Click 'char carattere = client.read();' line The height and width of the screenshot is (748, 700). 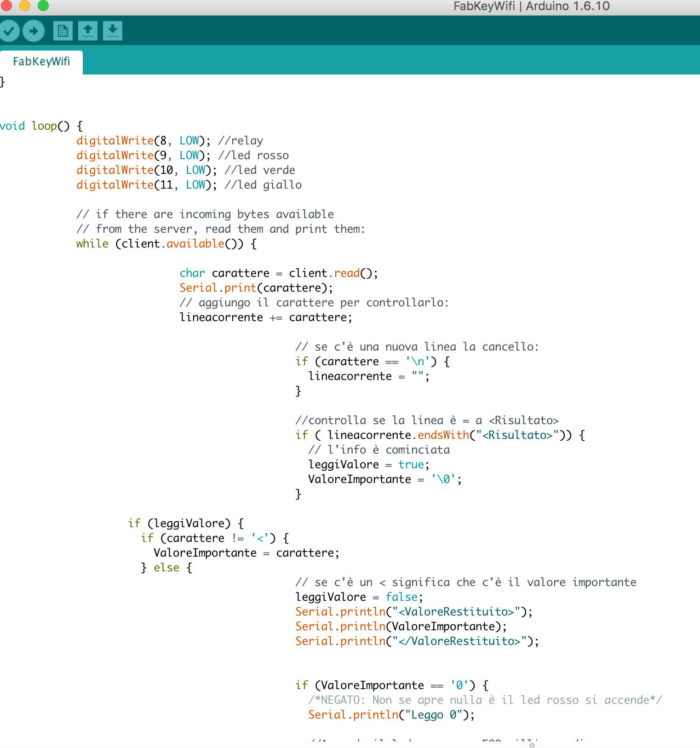[279, 273]
